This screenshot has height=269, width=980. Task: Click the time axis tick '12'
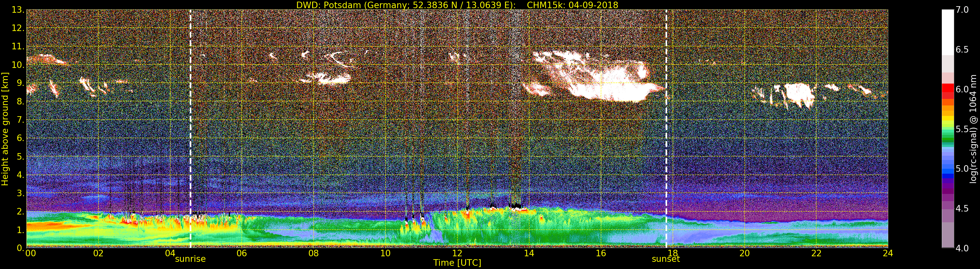point(457,253)
